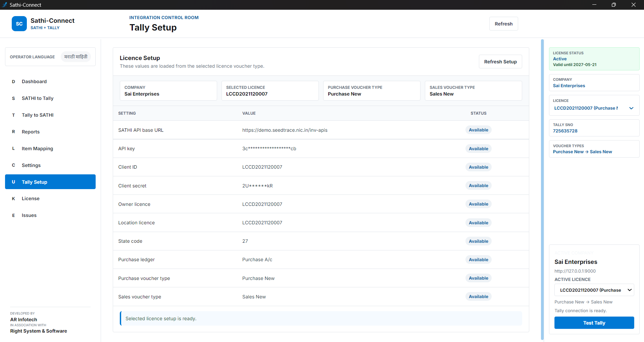The height and width of the screenshot is (342, 644).
Task: Click SATHI API base URL value
Action: [x=285, y=130]
